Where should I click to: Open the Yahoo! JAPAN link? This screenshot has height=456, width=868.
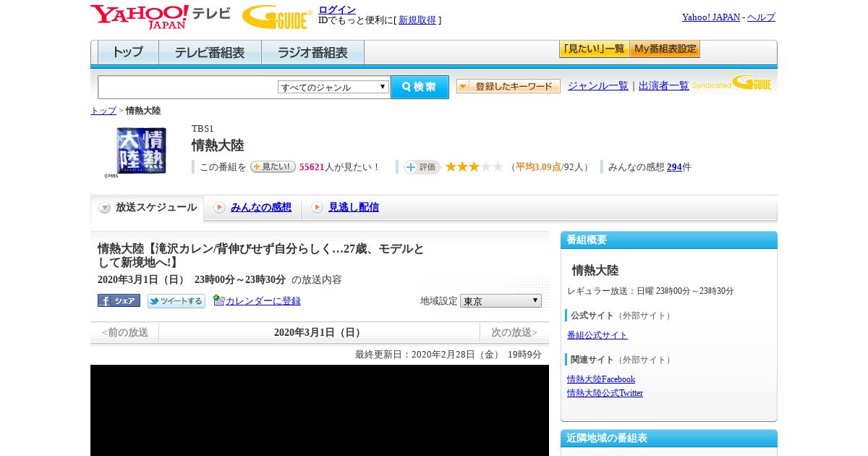coord(711,17)
